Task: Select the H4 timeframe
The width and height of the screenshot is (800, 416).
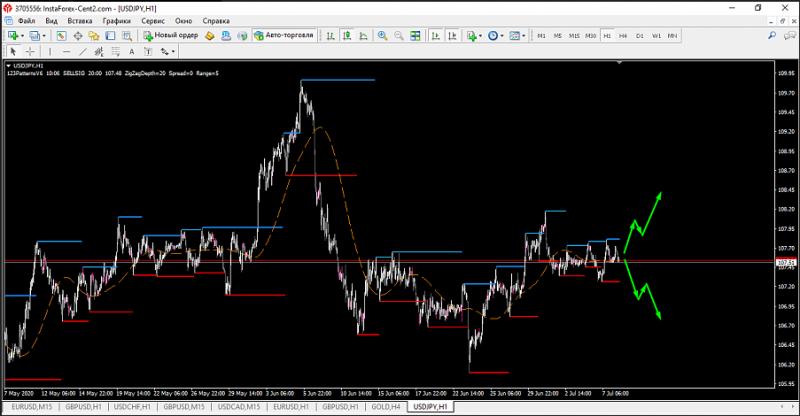Action: pyautogui.click(x=623, y=36)
